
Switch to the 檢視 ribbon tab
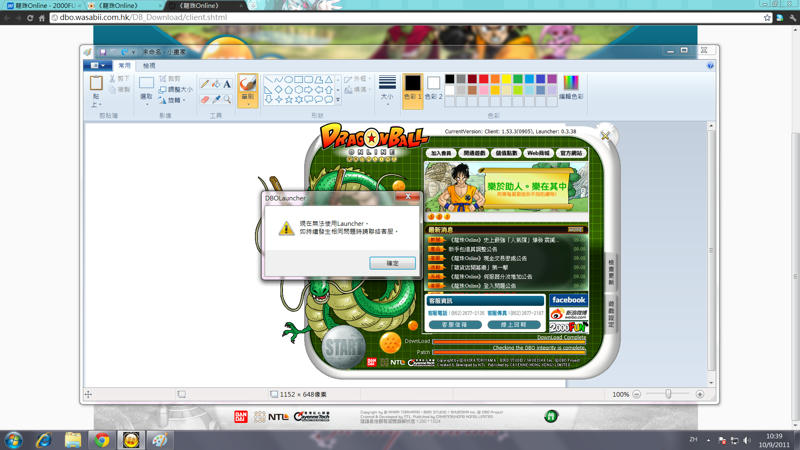(149, 66)
